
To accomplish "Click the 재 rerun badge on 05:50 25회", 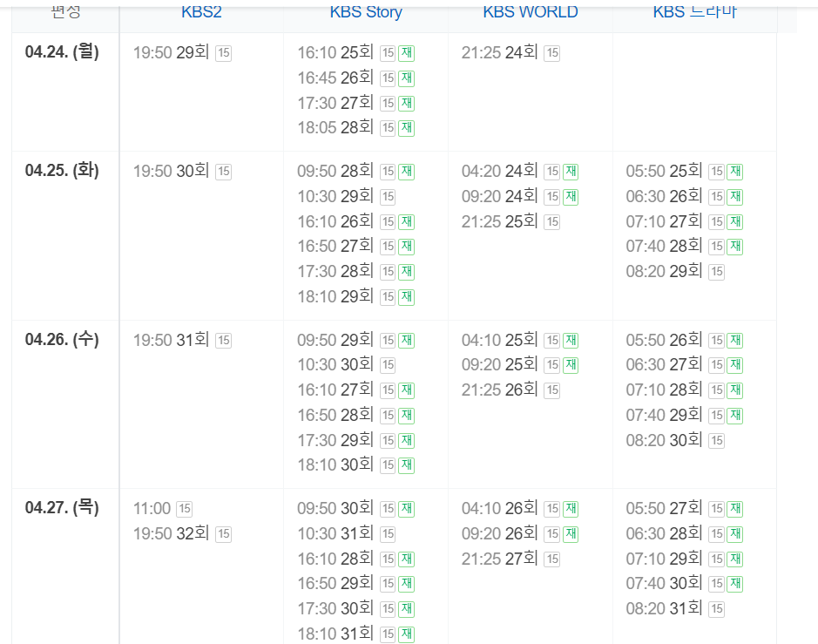I will (735, 172).
